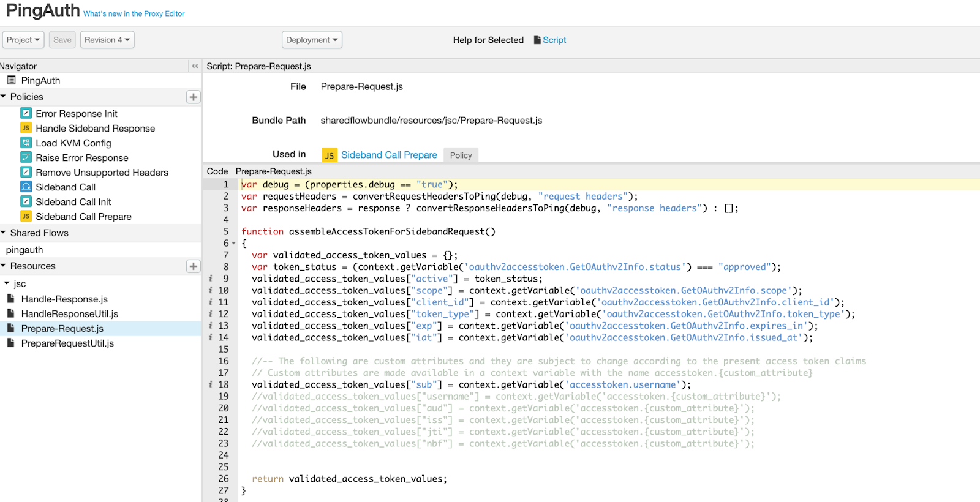The width and height of the screenshot is (980, 502).
Task: Select the Error Response Init policy
Action: pos(77,113)
